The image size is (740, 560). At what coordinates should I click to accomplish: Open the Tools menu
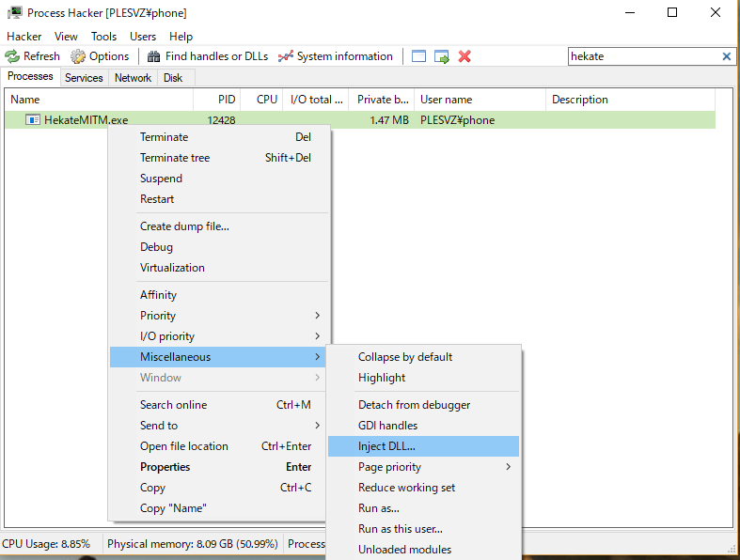coord(103,37)
